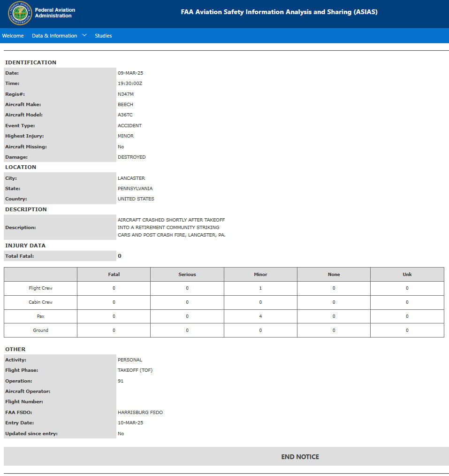Click the Pax minor injuries cell showing 4
The width and height of the screenshot is (449, 476).
pos(260,316)
